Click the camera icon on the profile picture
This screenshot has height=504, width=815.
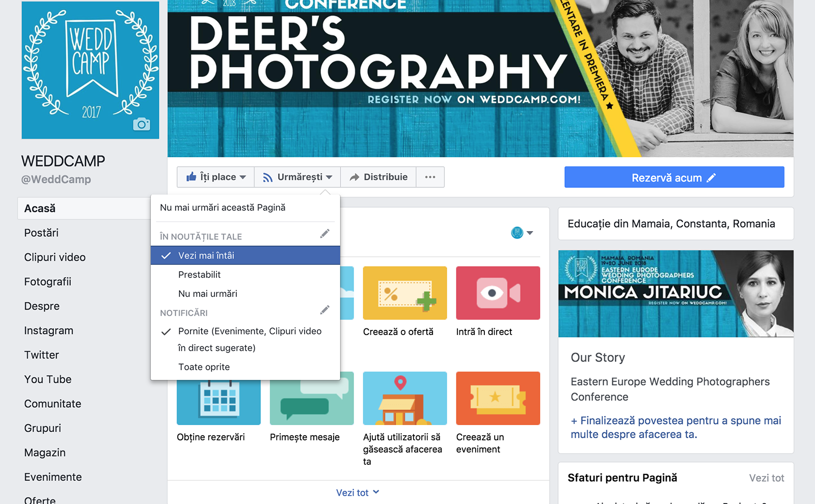point(142,124)
